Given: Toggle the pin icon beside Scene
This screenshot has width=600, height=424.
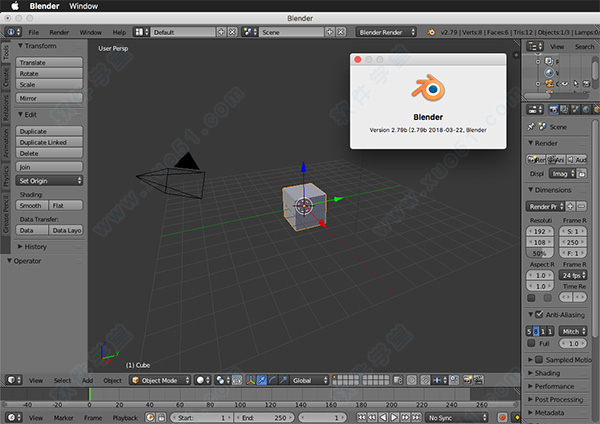Looking at the screenshot, I should (x=531, y=126).
